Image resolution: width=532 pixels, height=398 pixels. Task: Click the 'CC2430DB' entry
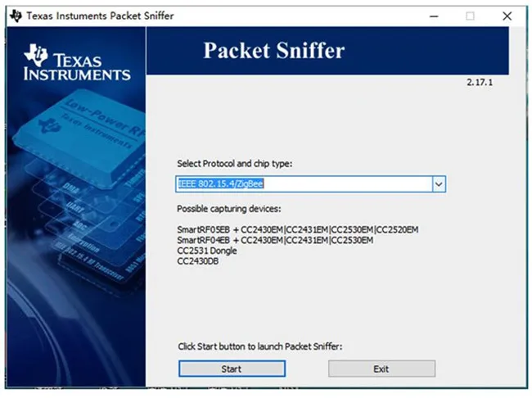(x=198, y=261)
